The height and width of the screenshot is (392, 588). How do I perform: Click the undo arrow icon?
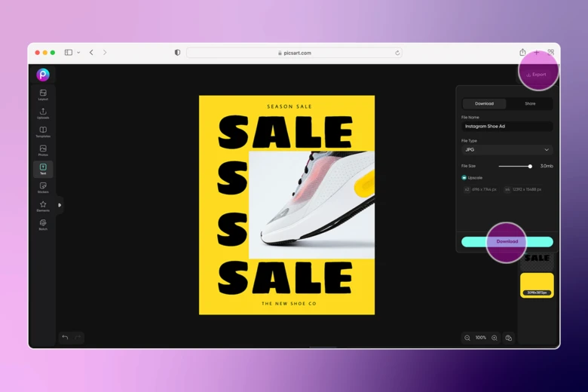(x=65, y=338)
